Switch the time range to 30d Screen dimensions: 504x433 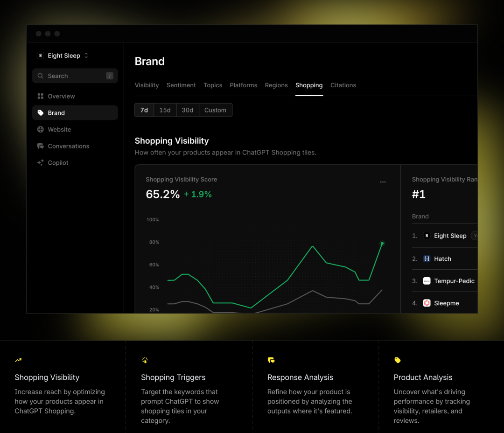(x=188, y=110)
